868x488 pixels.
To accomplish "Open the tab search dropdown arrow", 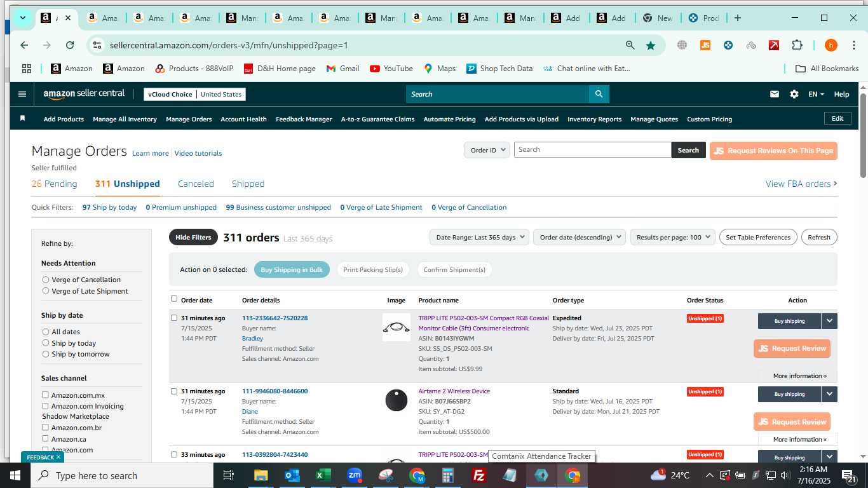I will 23,18.
